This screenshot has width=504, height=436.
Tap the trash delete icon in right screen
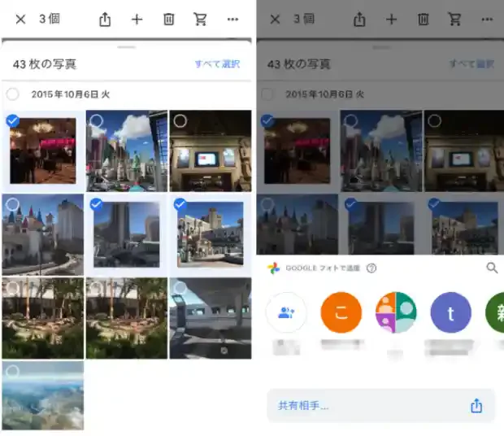click(423, 20)
